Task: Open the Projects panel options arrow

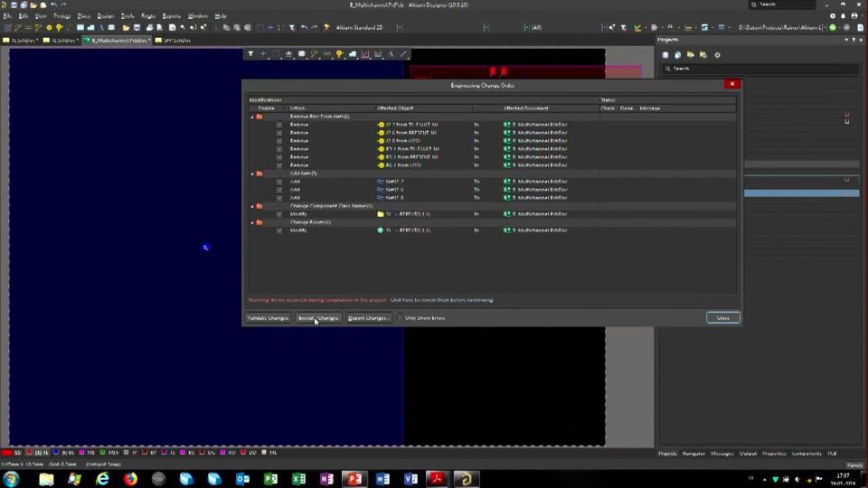Action: coord(846,40)
